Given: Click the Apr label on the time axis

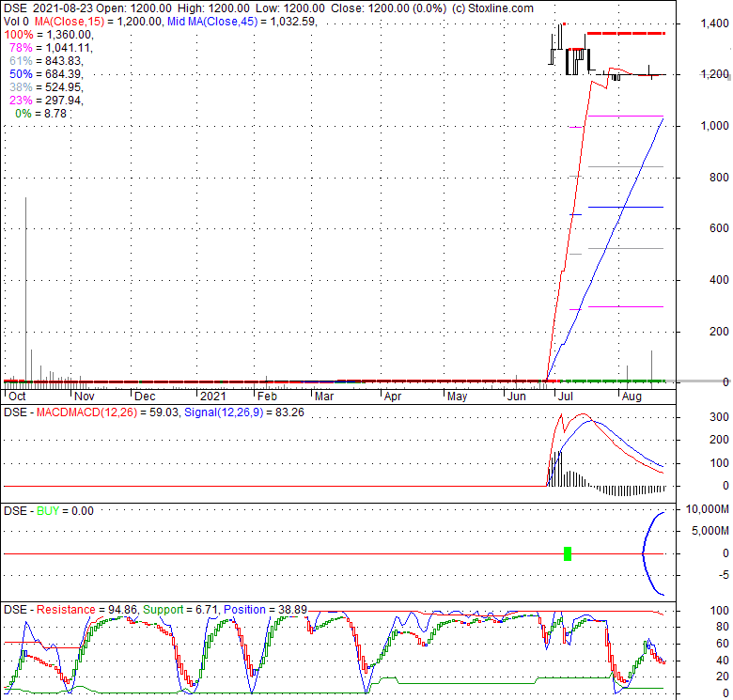Looking at the screenshot, I should [x=393, y=397].
